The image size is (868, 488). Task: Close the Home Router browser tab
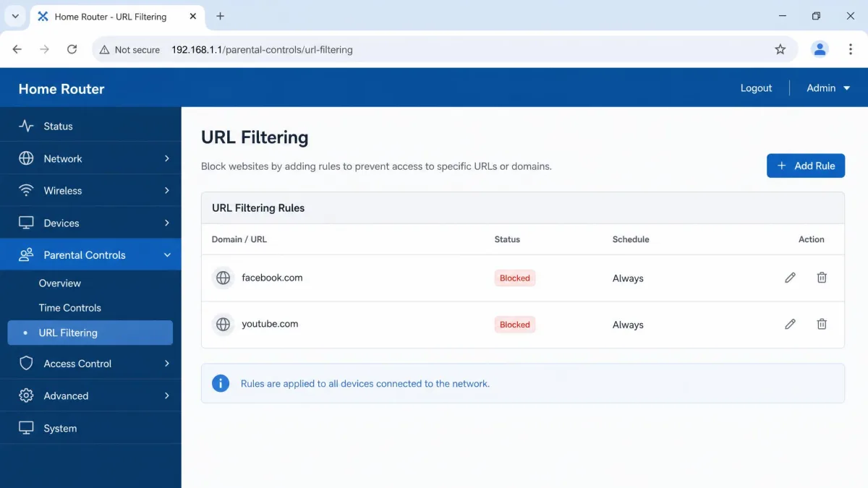click(192, 17)
